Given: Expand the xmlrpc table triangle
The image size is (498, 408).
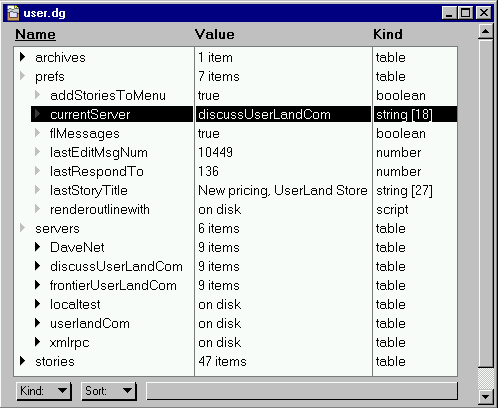Looking at the screenshot, I should pyautogui.click(x=37, y=342).
